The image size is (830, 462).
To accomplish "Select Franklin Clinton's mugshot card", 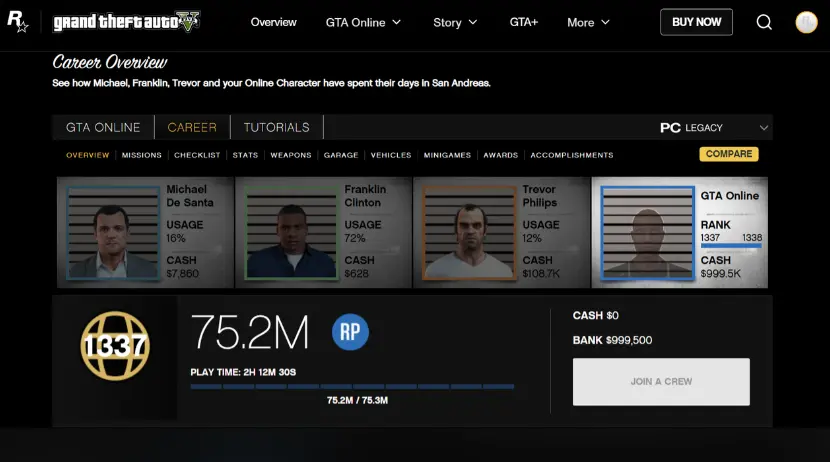I will coord(323,233).
